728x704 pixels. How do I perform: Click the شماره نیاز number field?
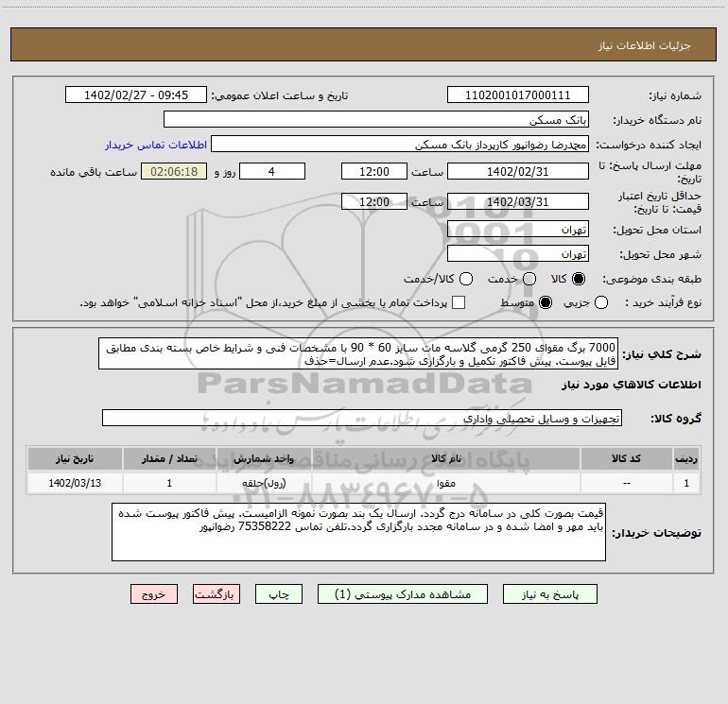click(517, 95)
